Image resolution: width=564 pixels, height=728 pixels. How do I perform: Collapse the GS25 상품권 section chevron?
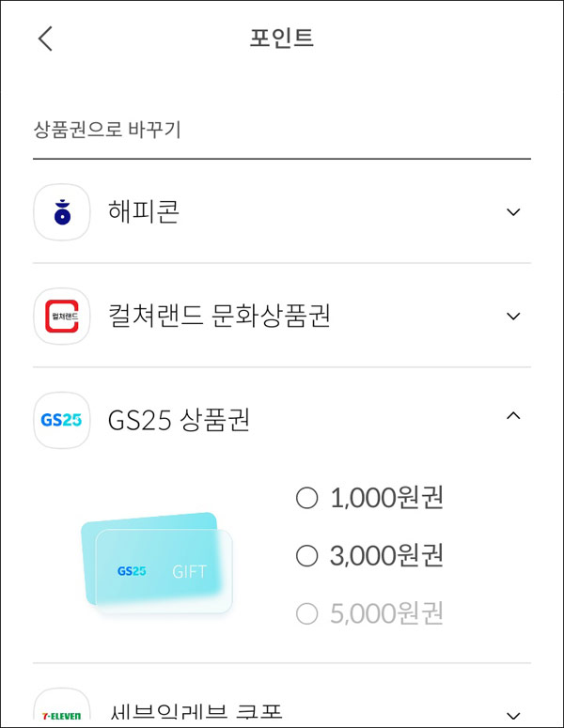click(513, 415)
